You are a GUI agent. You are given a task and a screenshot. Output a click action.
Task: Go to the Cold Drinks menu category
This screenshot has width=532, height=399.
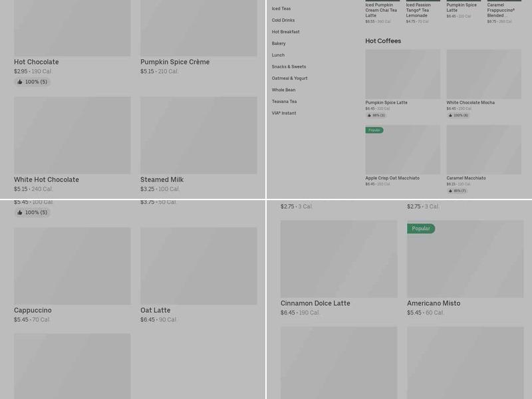point(283,21)
